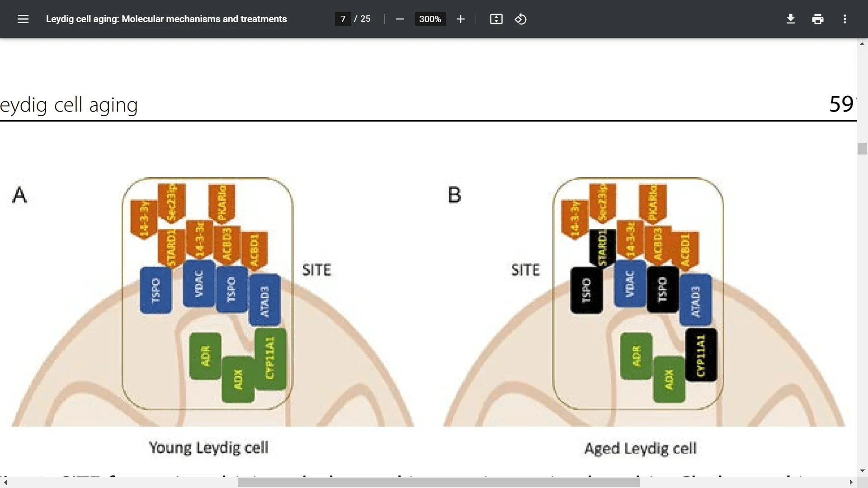868x488 pixels.
Task: Click the SITE label in panel B
Action: [525, 270]
